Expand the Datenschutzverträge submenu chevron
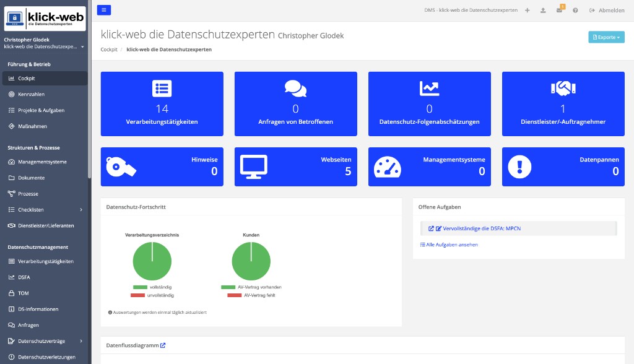634x364 pixels. [81, 341]
